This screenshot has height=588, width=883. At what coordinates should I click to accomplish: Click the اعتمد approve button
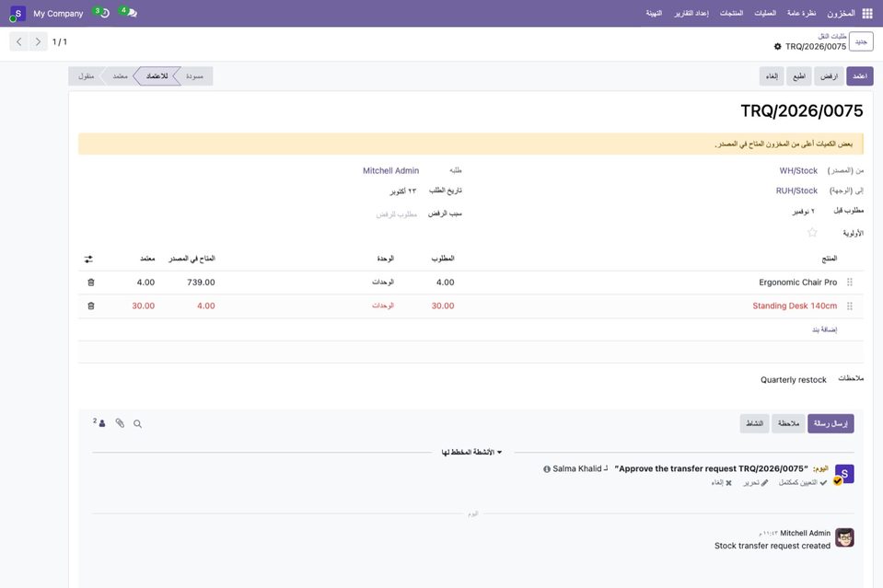coord(860,76)
